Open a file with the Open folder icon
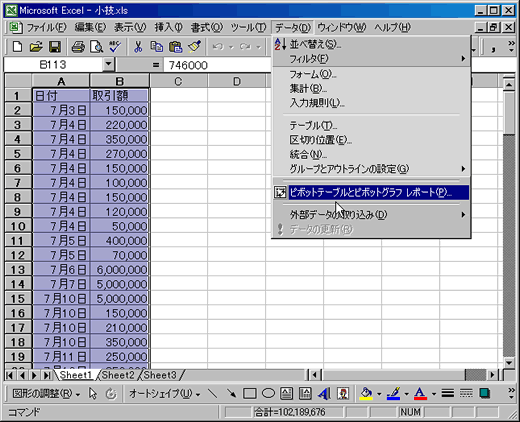Image resolution: width=520 pixels, height=422 pixels. pos(36,47)
